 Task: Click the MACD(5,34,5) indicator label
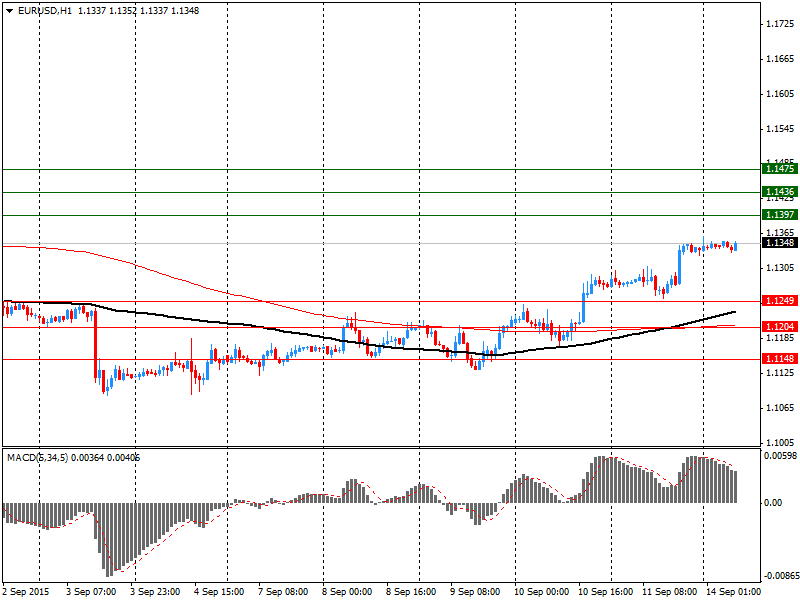[37, 458]
